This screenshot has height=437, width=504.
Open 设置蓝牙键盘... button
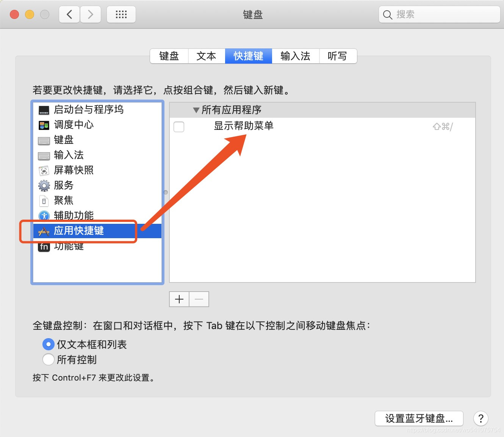pyautogui.click(x=419, y=418)
